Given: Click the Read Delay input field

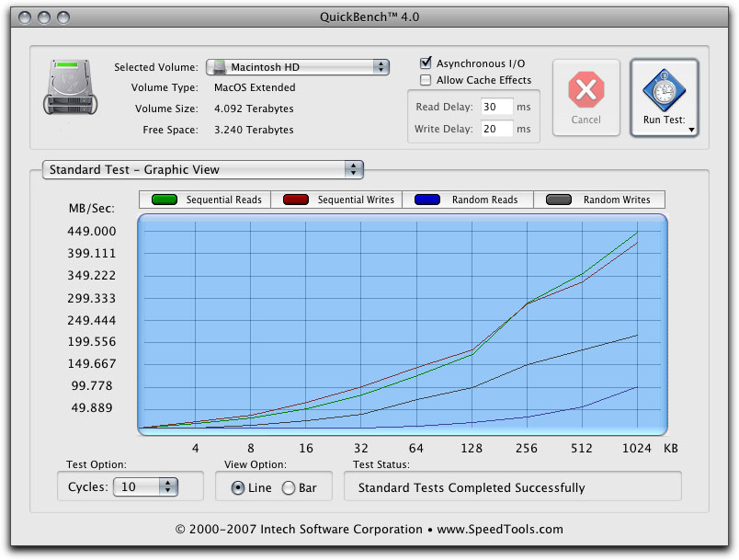Looking at the screenshot, I should pyautogui.click(x=496, y=107).
